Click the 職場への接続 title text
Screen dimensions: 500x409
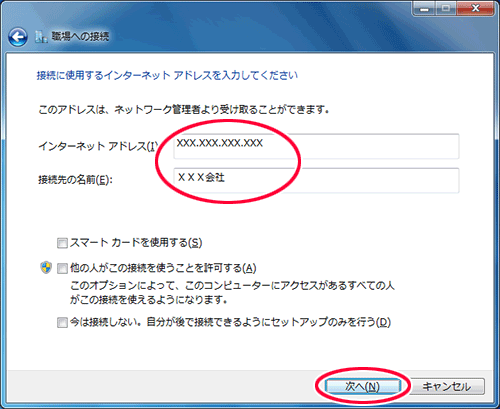tap(80, 36)
